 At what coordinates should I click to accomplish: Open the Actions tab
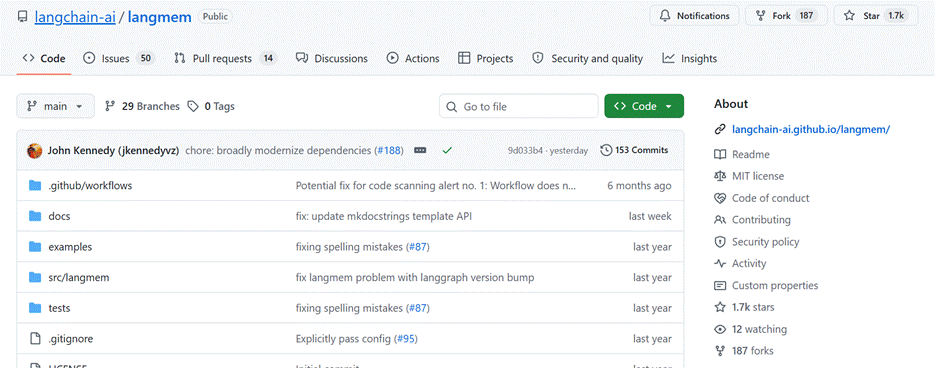click(x=413, y=58)
